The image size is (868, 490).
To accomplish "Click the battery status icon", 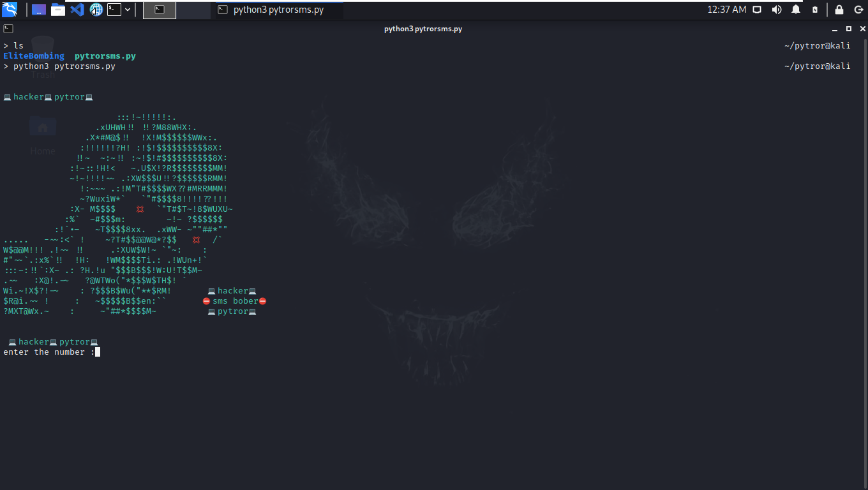I will click(x=815, y=10).
